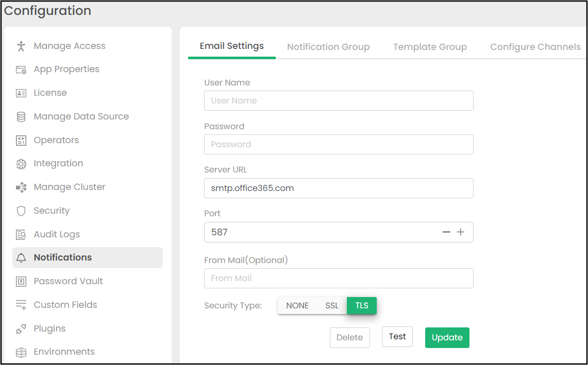588x365 pixels.
Task: Focus the User Name input field
Action: [339, 100]
